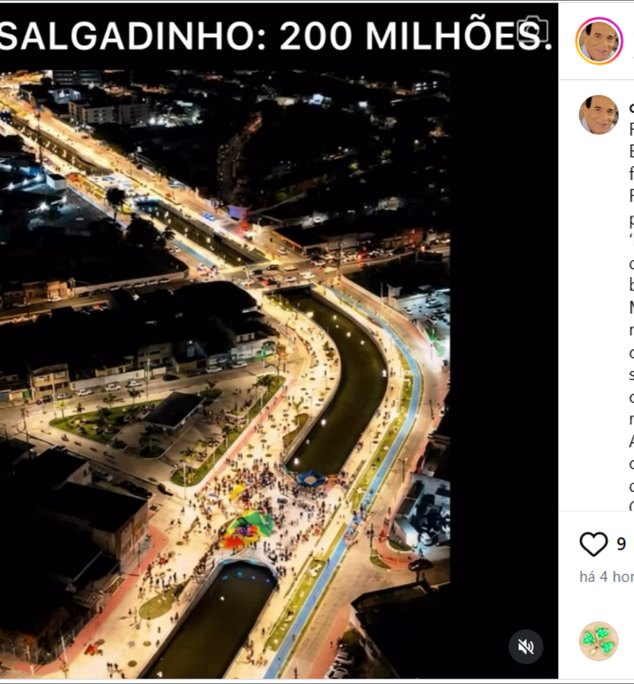Screen dimensions: 634x684
Task: Open caption author's avatar beside the caption
Action: 599,115
